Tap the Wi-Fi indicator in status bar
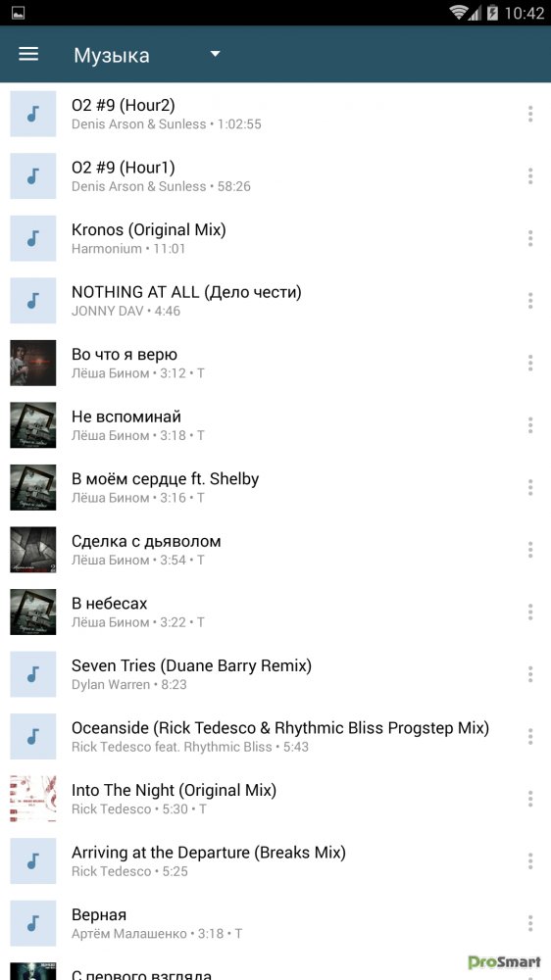Screen dimensions: 551x980 tap(459, 13)
